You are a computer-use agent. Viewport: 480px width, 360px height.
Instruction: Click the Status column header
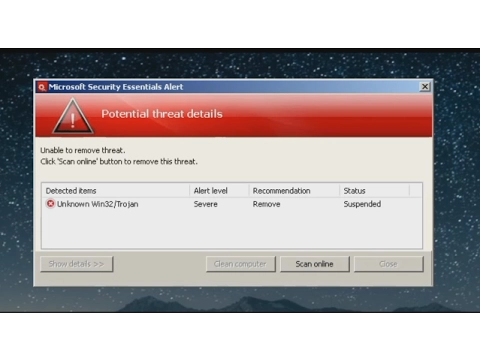374,191
